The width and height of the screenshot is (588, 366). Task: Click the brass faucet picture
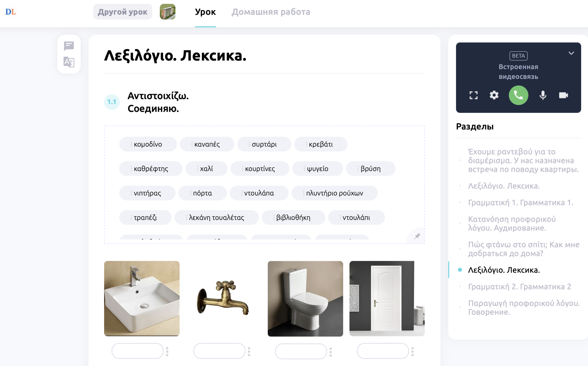223,298
